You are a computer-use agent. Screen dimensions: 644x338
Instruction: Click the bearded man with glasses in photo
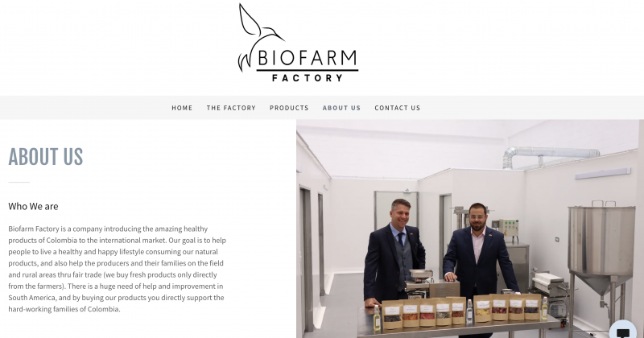point(479,250)
